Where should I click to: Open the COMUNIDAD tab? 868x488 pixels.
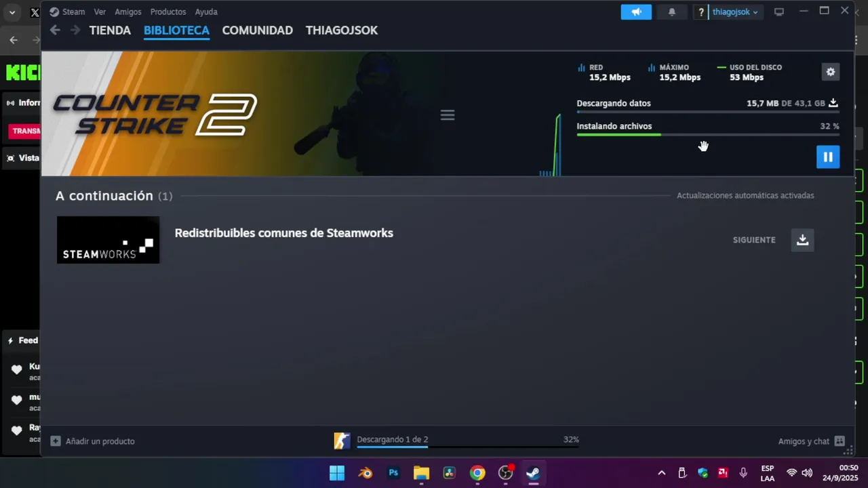[x=258, y=30]
